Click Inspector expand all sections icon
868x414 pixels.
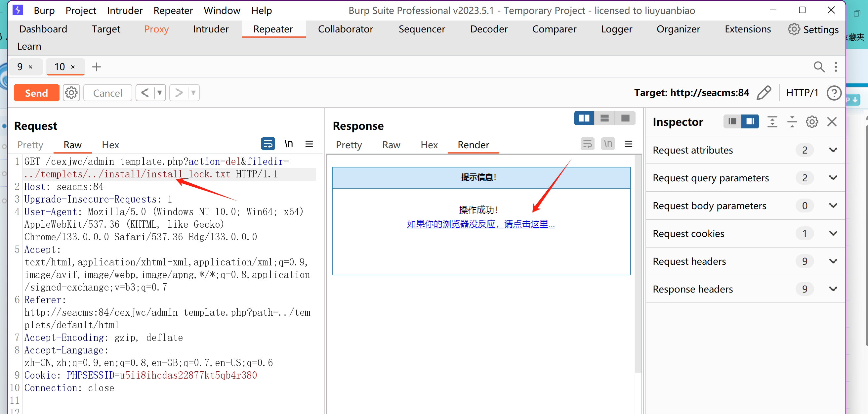(x=772, y=122)
